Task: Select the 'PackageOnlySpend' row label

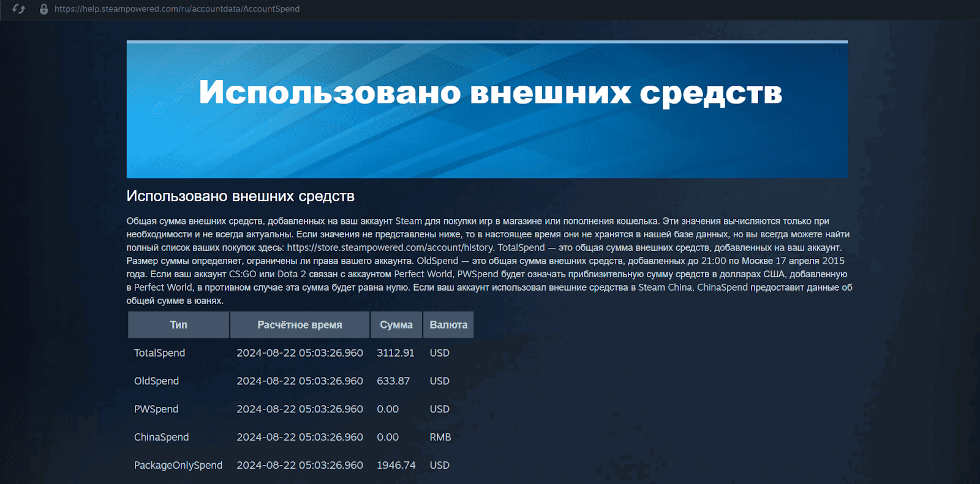Action: coord(178,466)
